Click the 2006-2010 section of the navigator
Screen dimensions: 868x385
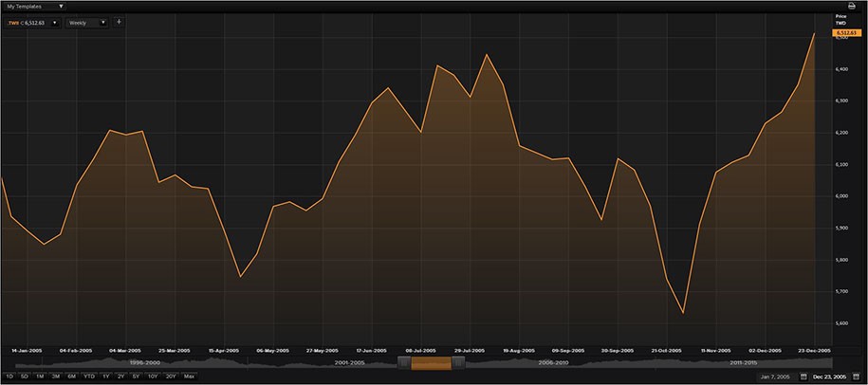(554, 362)
